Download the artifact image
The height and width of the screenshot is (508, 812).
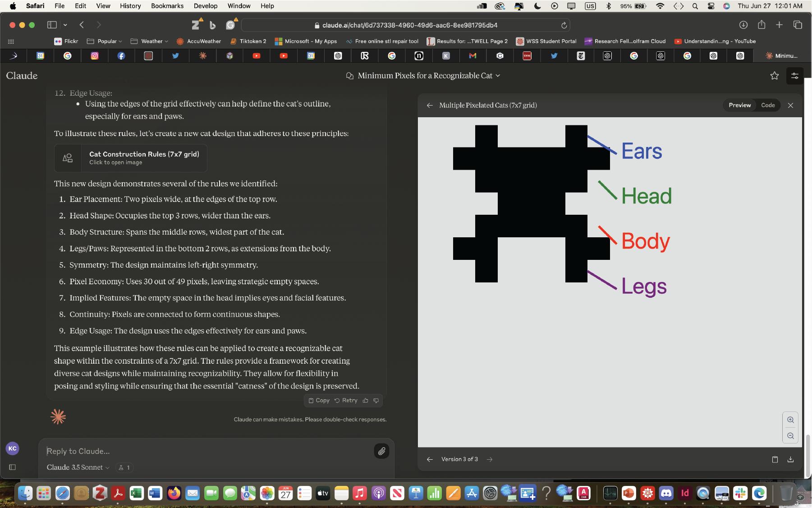(790, 459)
